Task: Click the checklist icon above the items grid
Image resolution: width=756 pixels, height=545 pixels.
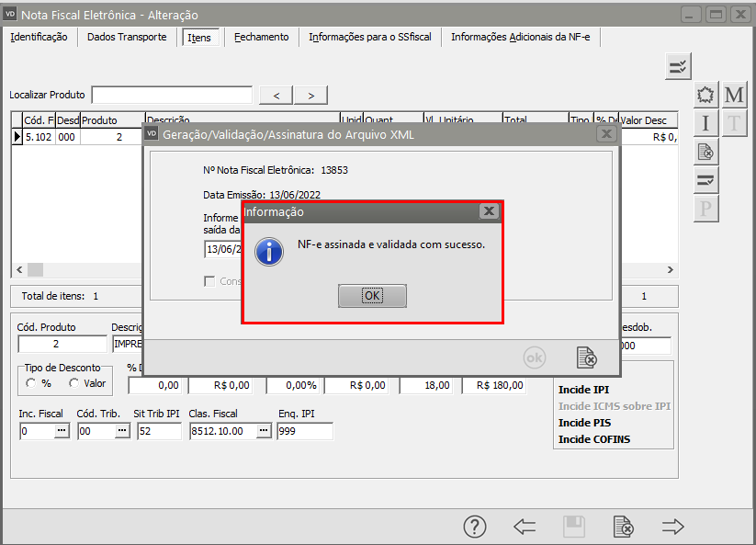Action: tap(678, 66)
